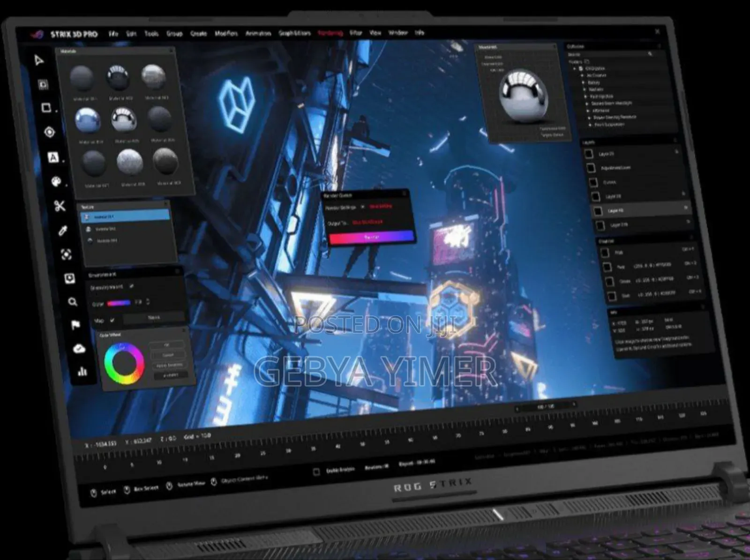Image resolution: width=750 pixels, height=560 pixels.
Task: Open the red highlighted Rendering menu
Action: tap(330, 33)
